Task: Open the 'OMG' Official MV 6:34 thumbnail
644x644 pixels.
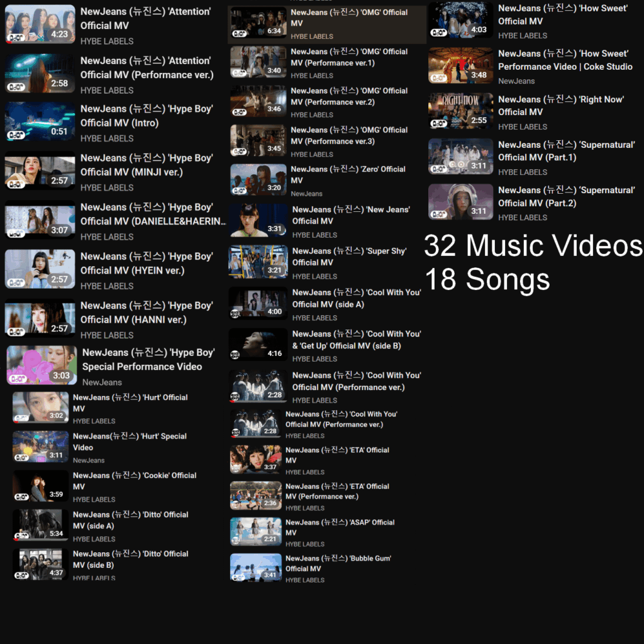Action: pos(258,23)
